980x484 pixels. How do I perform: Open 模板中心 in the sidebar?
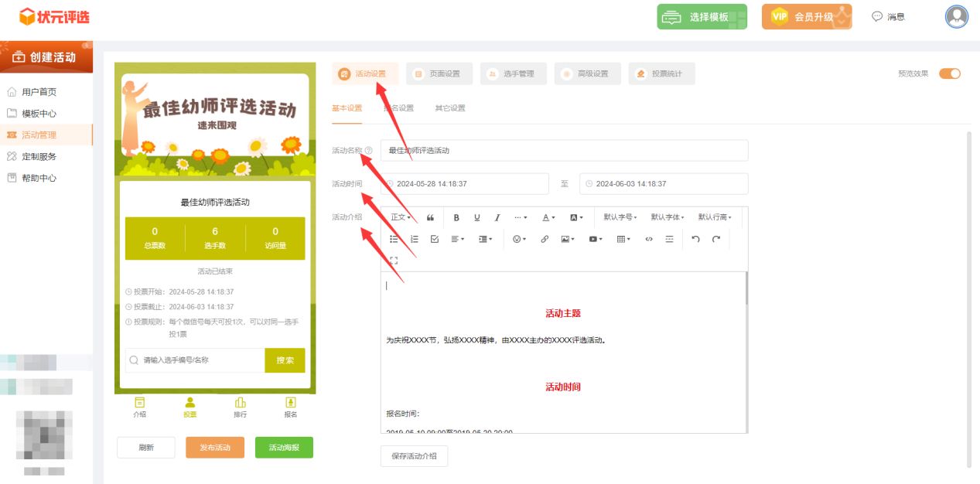pos(39,114)
